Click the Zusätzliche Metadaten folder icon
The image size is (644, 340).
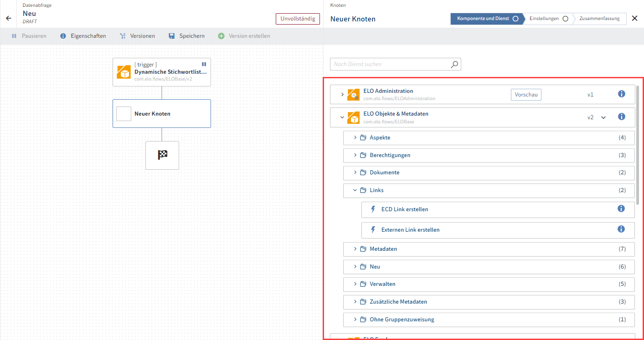pos(363,302)
